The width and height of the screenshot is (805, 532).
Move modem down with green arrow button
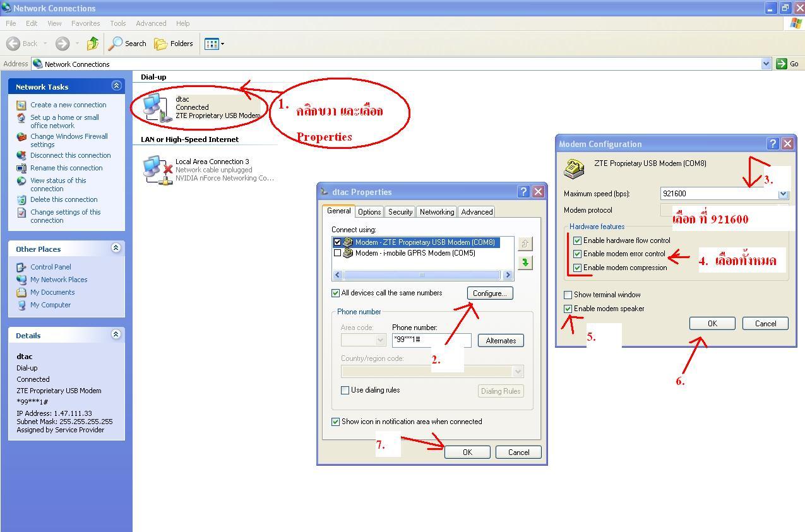click(525, 263)
